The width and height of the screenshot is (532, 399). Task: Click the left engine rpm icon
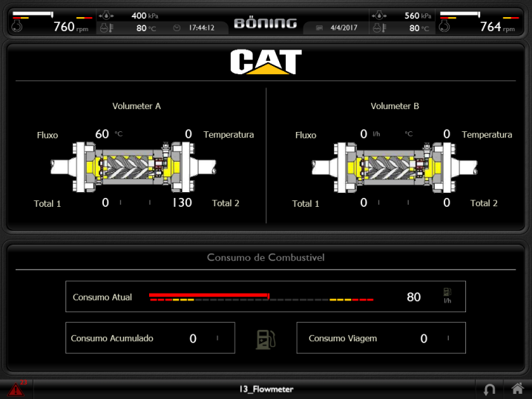click(x=17, y=27)
